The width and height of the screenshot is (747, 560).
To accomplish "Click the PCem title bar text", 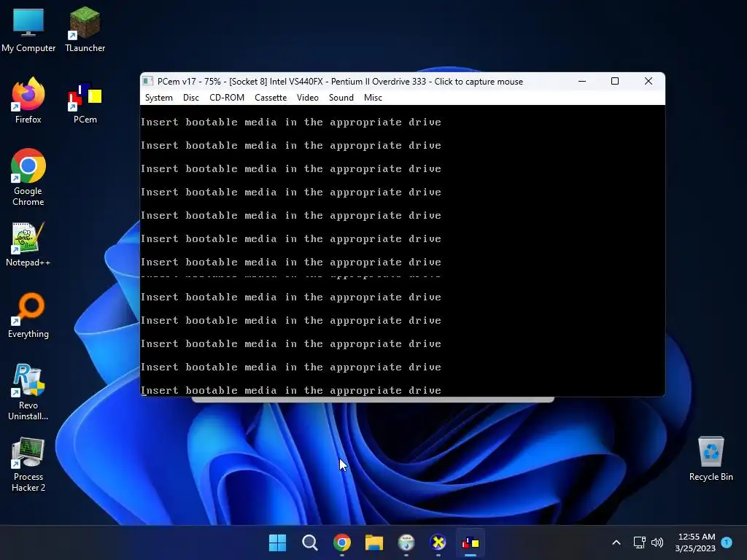I will (340, 82).
